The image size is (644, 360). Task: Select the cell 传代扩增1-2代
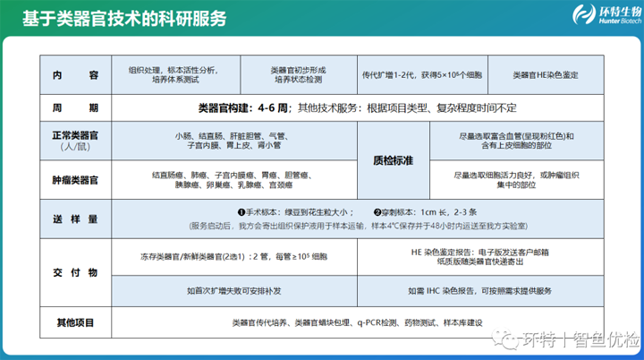click(422, 75)
